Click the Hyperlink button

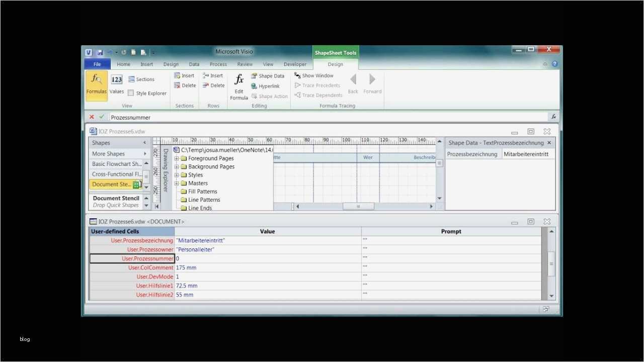(265, 86)
